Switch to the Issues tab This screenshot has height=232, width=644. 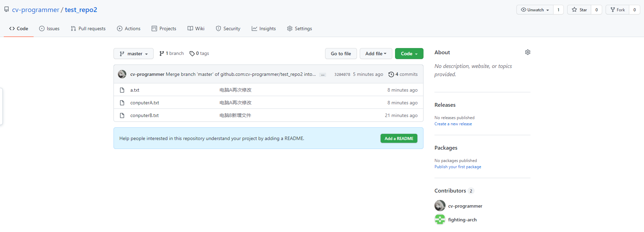49,28
